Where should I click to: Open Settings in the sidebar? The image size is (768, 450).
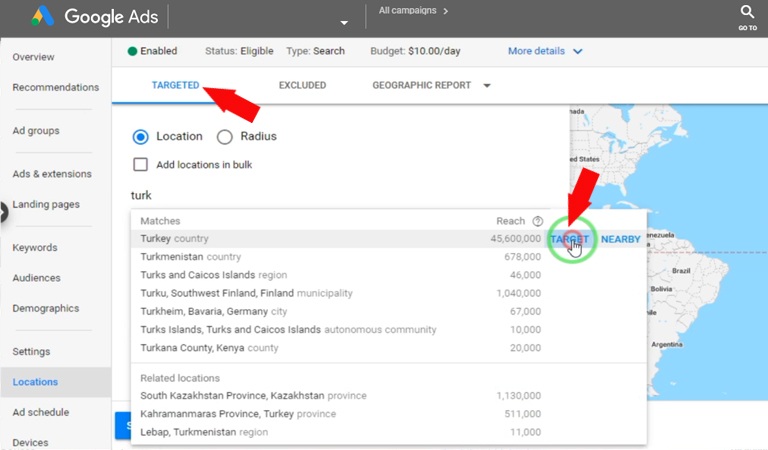pyautogui.click(x=31, y=352)
